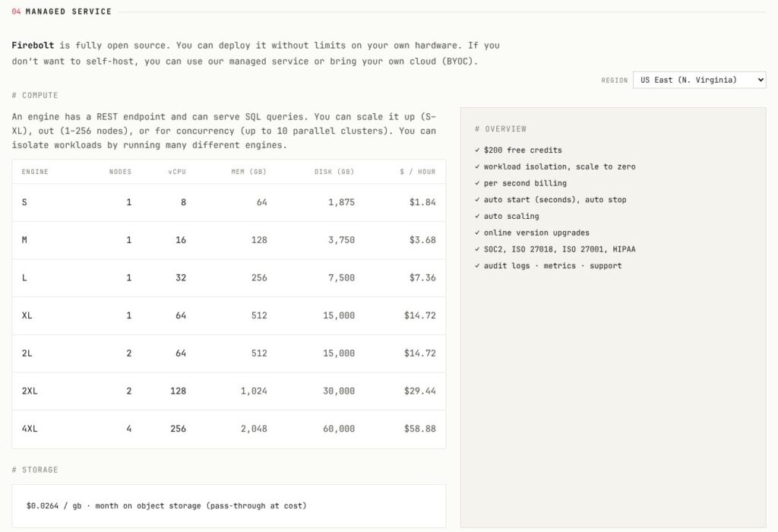Click the 60,000 disk value
This screenshot has height=532, width=778.
coord(339,429)
